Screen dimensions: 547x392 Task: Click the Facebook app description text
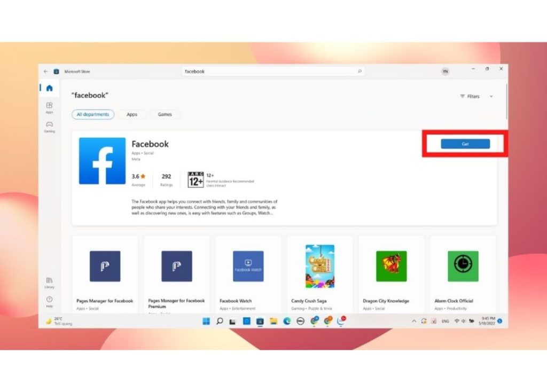tap(205, 207)
